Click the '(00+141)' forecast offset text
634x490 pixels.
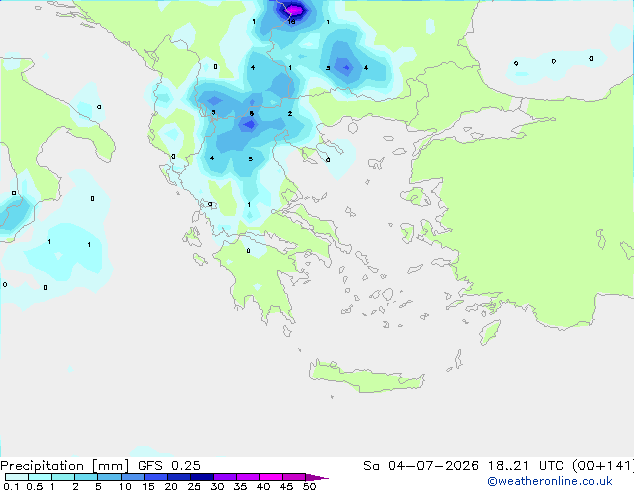(603, 466)
